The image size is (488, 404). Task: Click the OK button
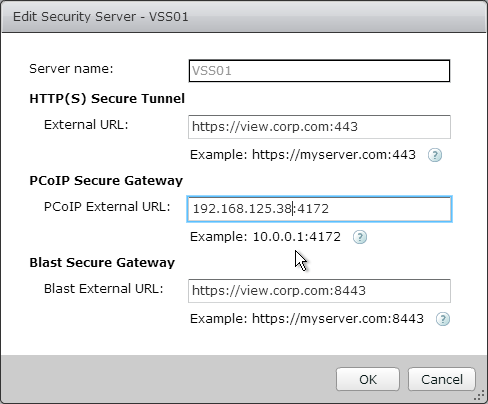tap(368, 379)
